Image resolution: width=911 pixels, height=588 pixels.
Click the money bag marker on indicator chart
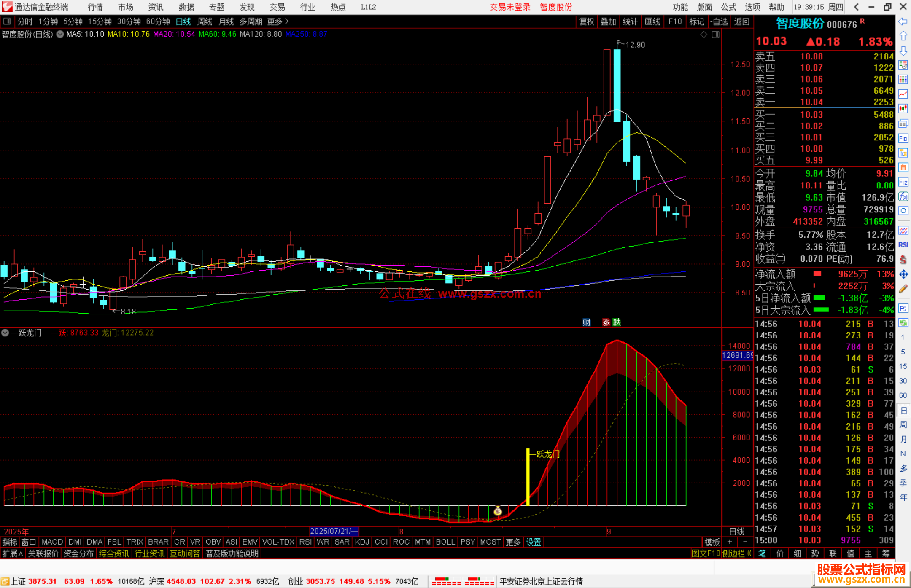click(x=498, y=511)
